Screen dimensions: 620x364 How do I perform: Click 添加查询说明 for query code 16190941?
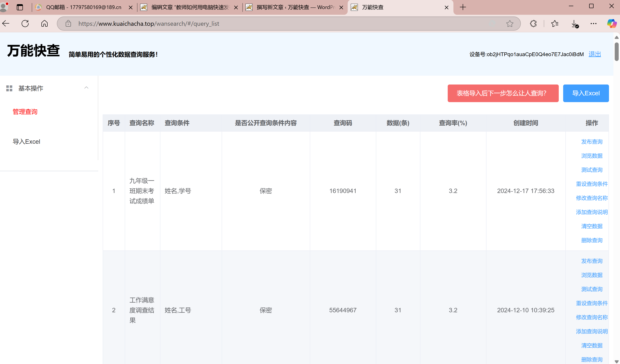tap(592, 212)
